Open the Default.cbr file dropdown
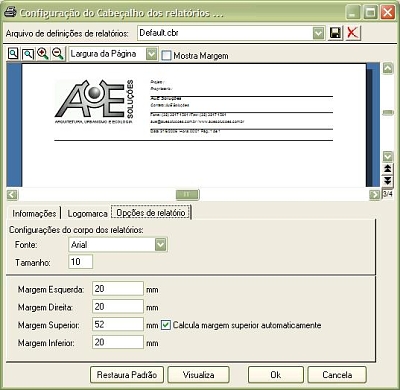The height and width of the screenshot is (390, 400). (x=319, y=33)
